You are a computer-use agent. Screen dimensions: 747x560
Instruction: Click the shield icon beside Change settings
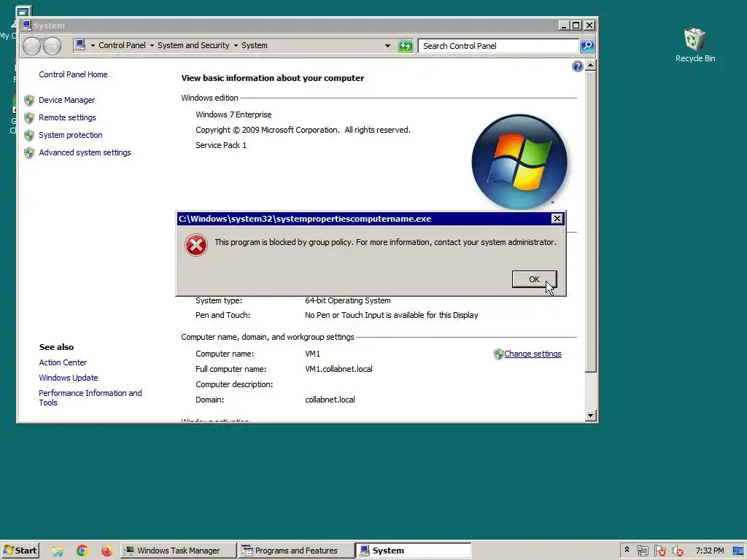tap(498, 354)
